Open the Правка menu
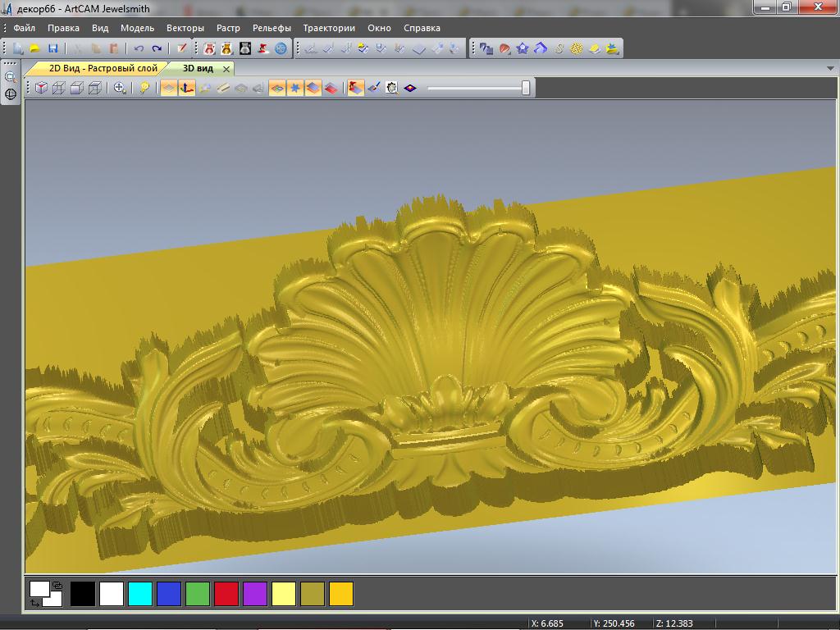The width and height of the screenshot is (840, 630). point(63,28)
